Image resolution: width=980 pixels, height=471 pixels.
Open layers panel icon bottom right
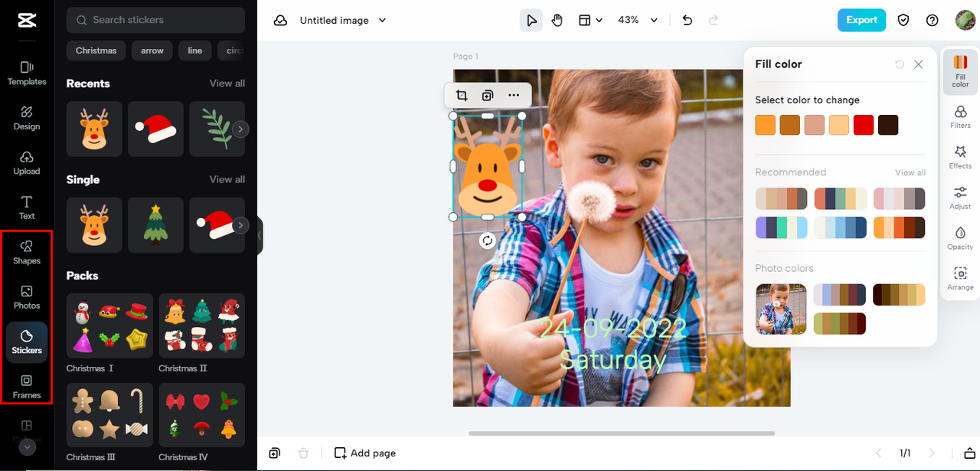tap(969, 453)
